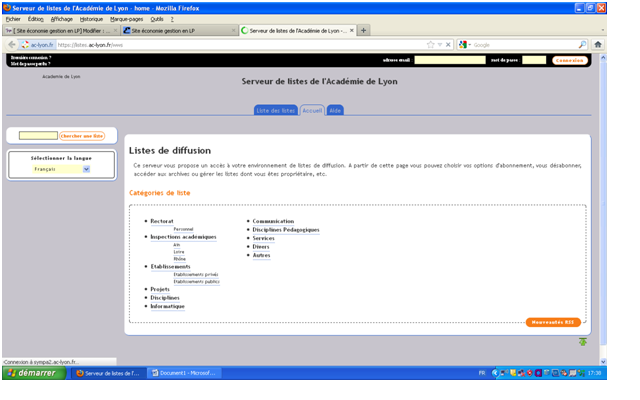Click the page scrollbar up arrow

[603, 58]
